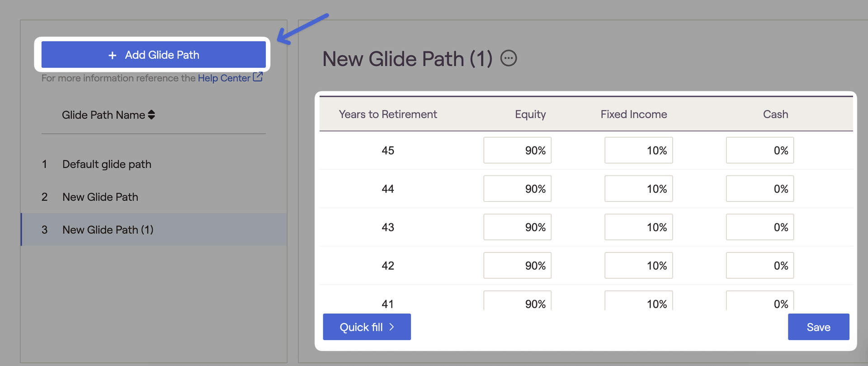Edit Fixed Income field for year 45

(638, 150)
